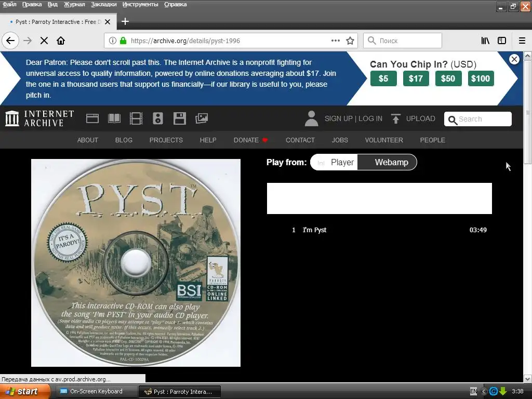Open the Инструменты menu
Image resolution: width=532 pixels, height=399 pixels.
click(140, 4)
